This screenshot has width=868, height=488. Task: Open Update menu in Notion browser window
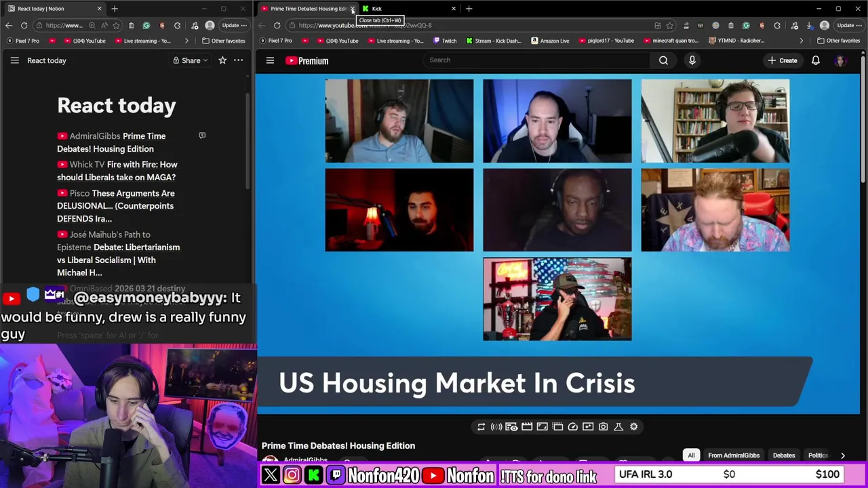[235, 25]
